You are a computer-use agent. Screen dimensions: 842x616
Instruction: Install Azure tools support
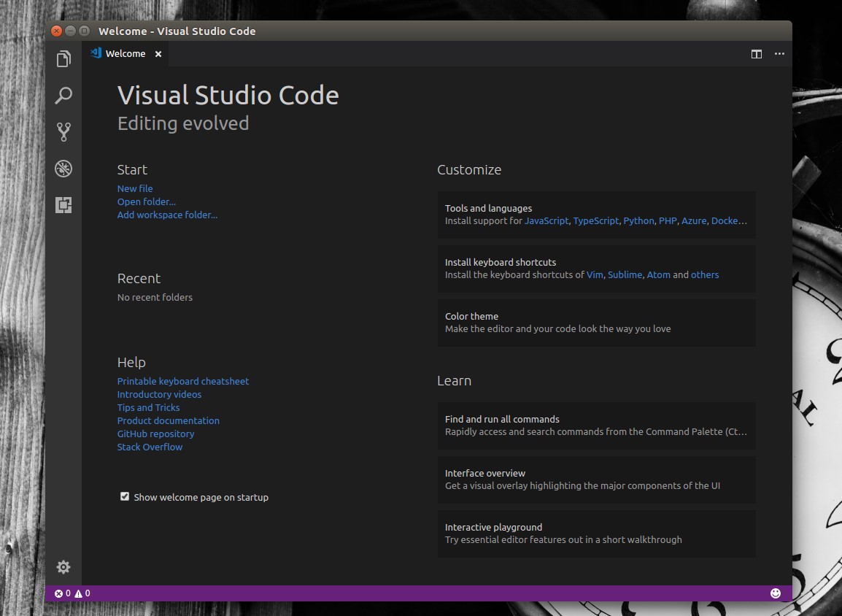[x=694, y=220]
